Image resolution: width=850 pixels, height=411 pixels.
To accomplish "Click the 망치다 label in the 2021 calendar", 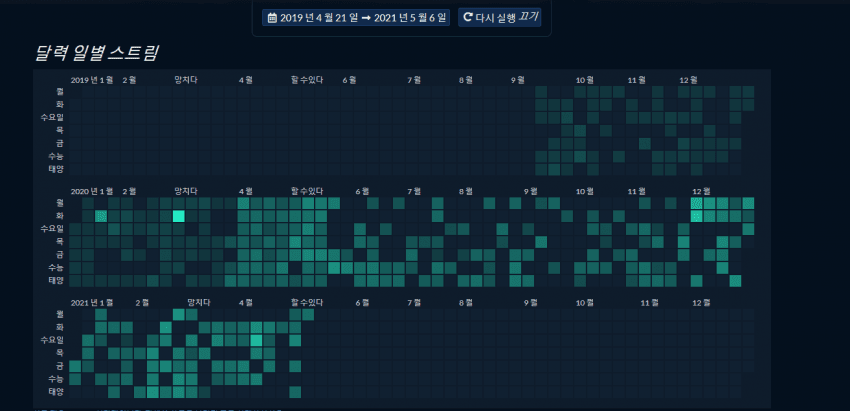I will point(198,303).
